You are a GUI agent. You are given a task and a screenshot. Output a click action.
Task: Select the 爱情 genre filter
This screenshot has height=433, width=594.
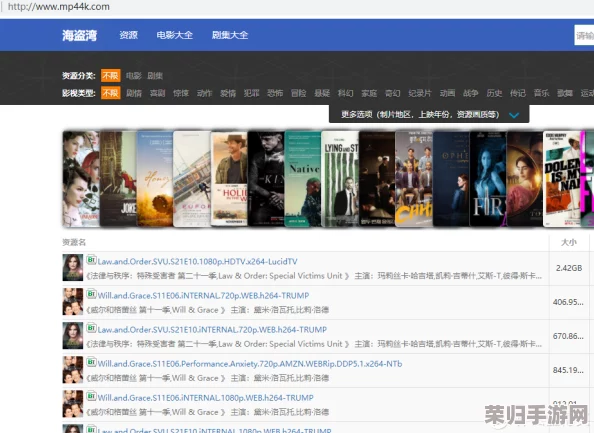pos(228,93)
